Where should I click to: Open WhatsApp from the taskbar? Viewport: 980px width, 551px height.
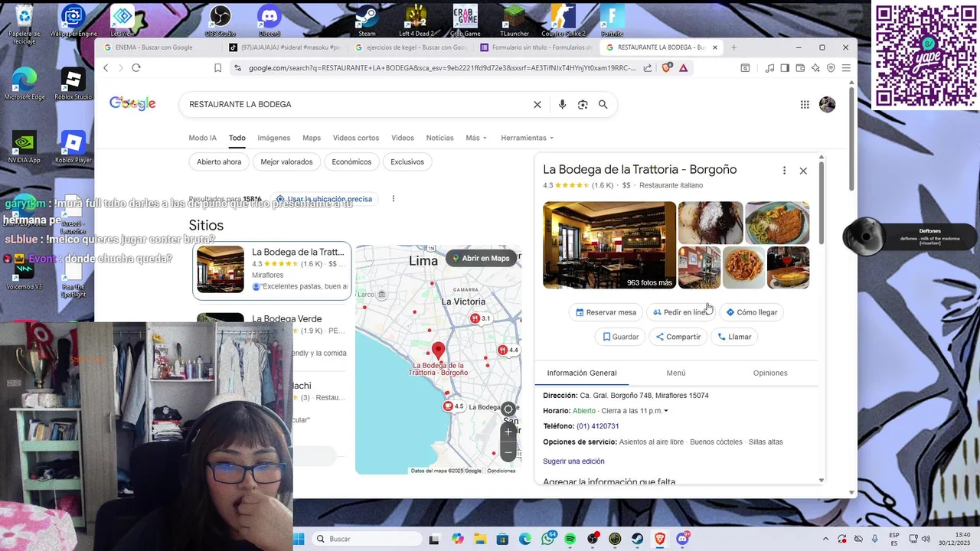click(x=548, y=539)
